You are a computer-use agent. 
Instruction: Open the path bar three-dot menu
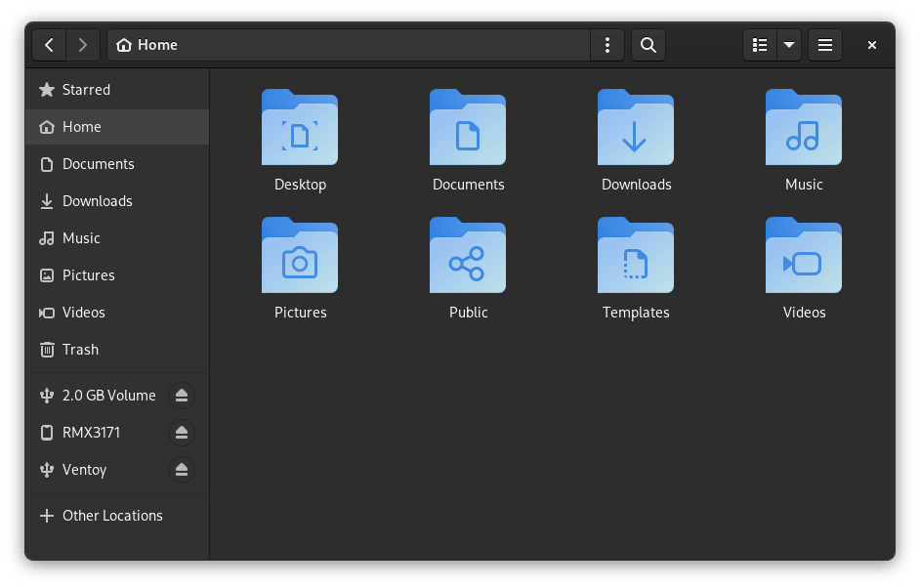tap(607, 45)
